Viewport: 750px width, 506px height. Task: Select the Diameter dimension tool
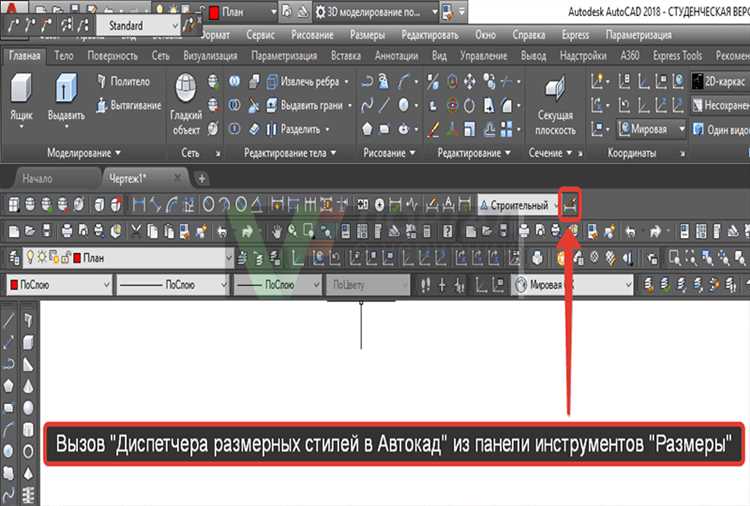click(x=241, y=205)
